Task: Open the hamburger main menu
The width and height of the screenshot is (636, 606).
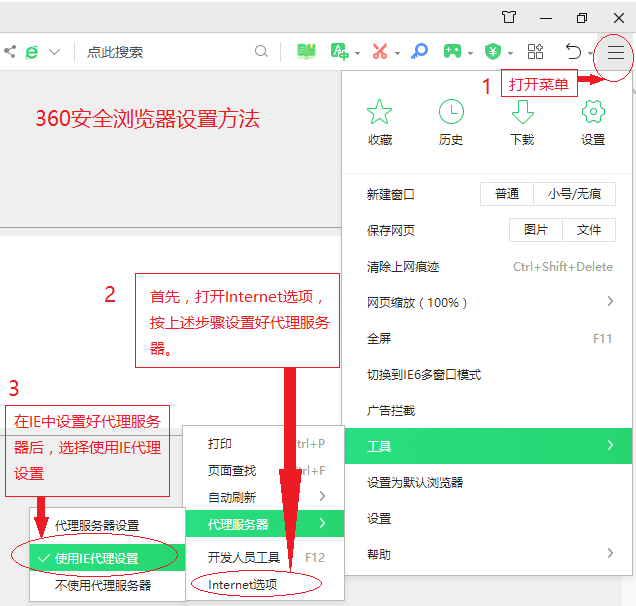Action: tap(614, 52)
